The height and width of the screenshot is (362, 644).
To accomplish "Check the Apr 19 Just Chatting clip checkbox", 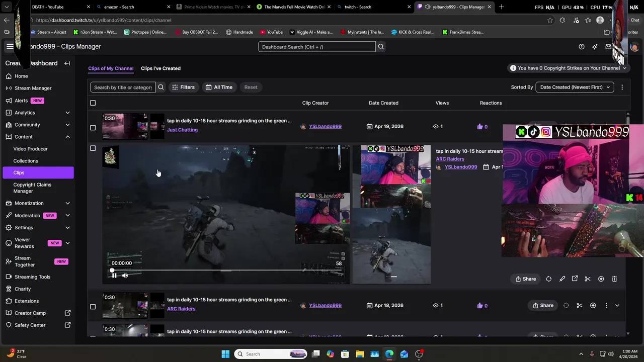I will click(x=93, y=128).
